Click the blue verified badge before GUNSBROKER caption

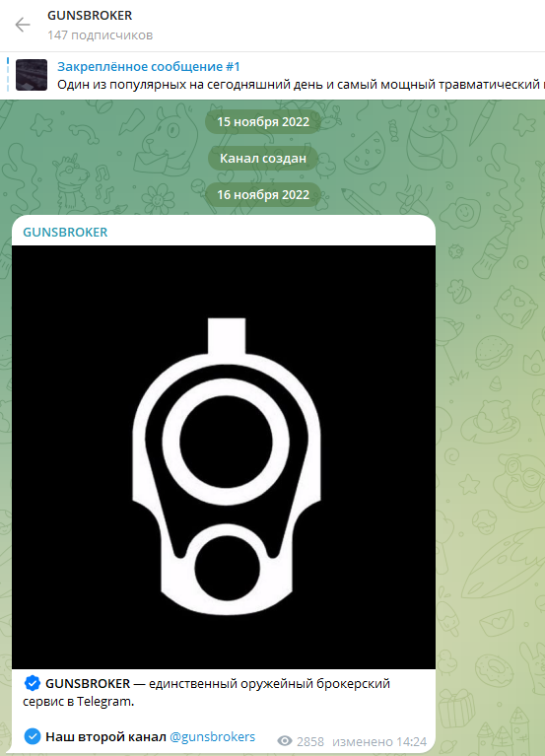click(33, 683)
